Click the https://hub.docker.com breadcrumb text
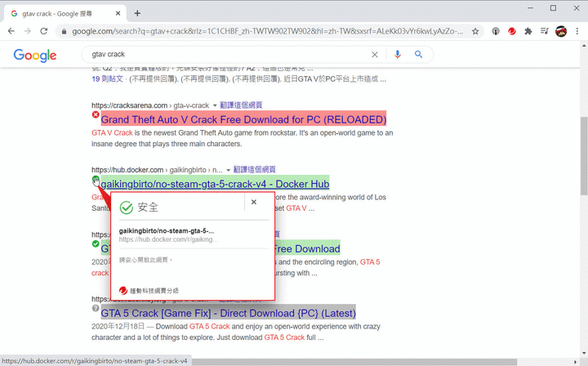 (127, 170)
